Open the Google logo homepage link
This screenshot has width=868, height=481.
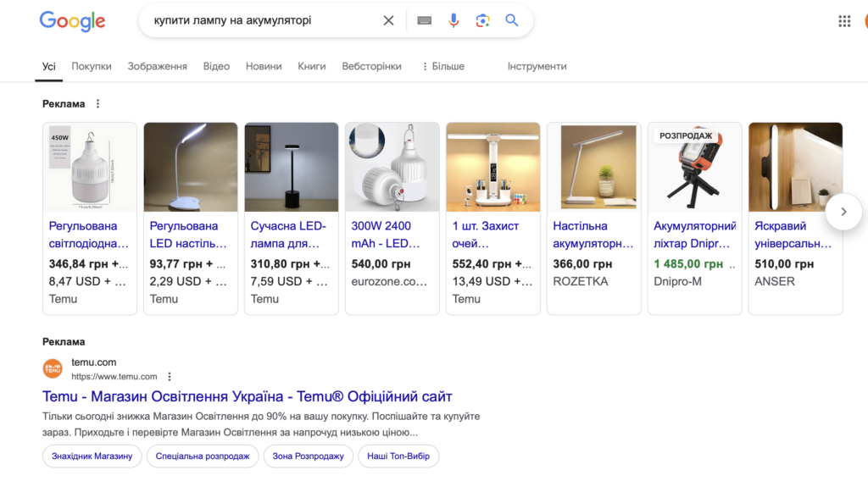tap(72, 21)
